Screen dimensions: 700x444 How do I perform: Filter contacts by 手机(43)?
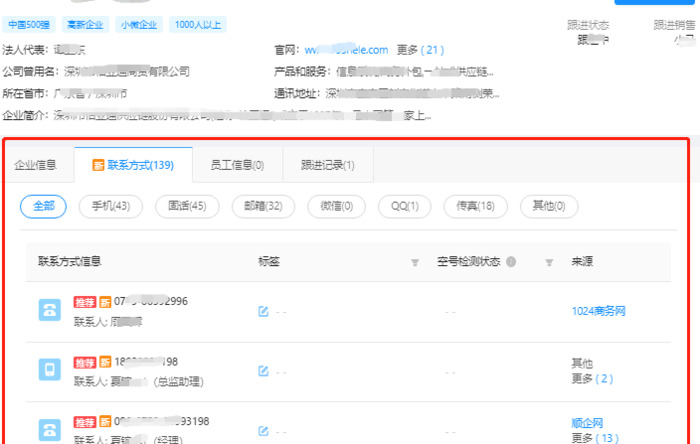(x=111, y=206)
